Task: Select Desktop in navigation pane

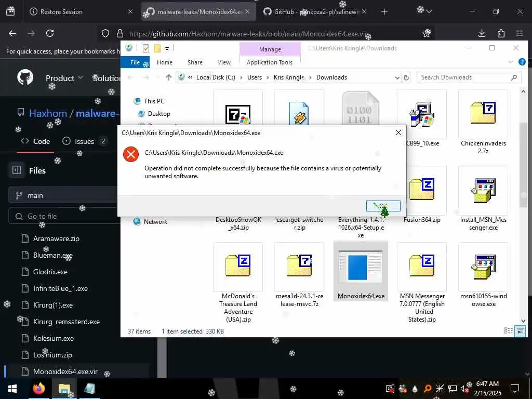Action: (159, 114)
